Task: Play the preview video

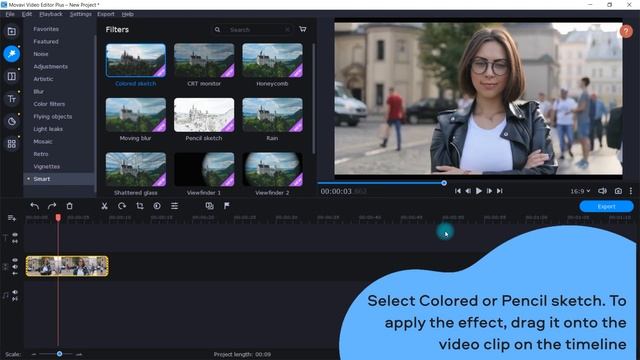Action: pyautogui.click(x=479, y=191)
